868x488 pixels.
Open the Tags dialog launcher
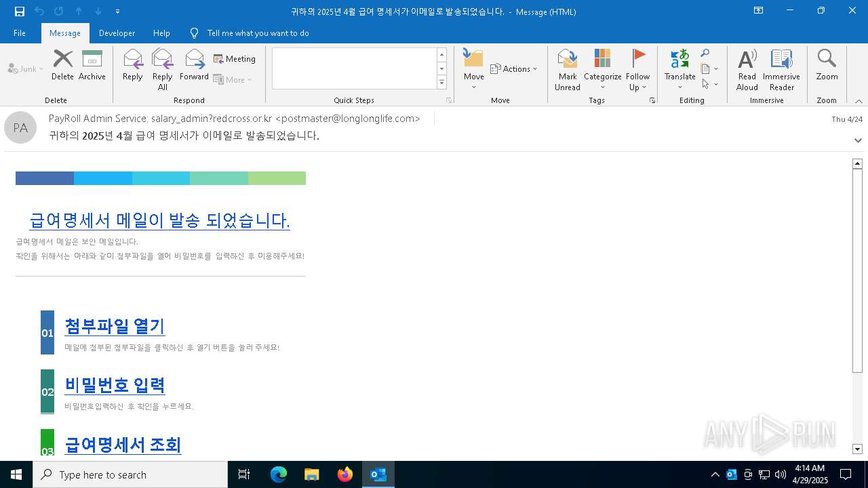point(652,100)
